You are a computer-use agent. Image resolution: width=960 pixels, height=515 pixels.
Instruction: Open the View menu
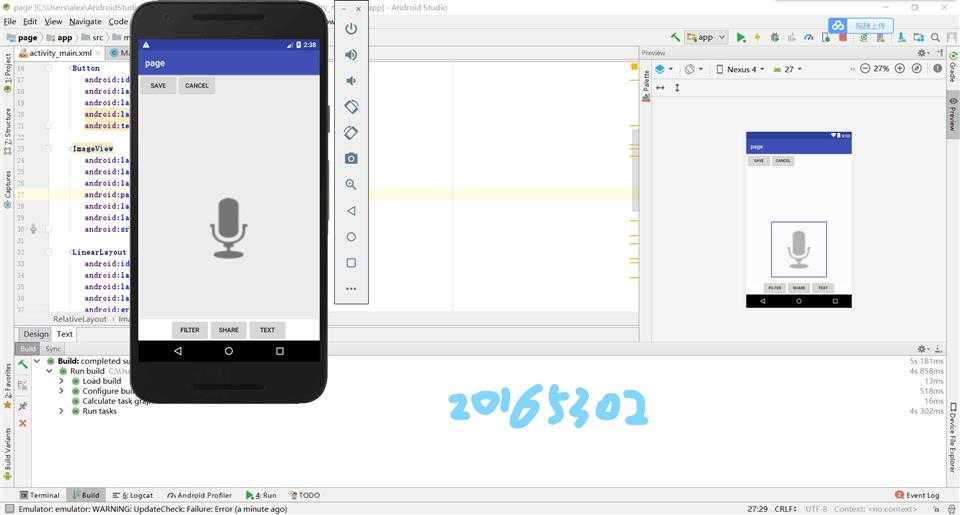tap(53, 21)
